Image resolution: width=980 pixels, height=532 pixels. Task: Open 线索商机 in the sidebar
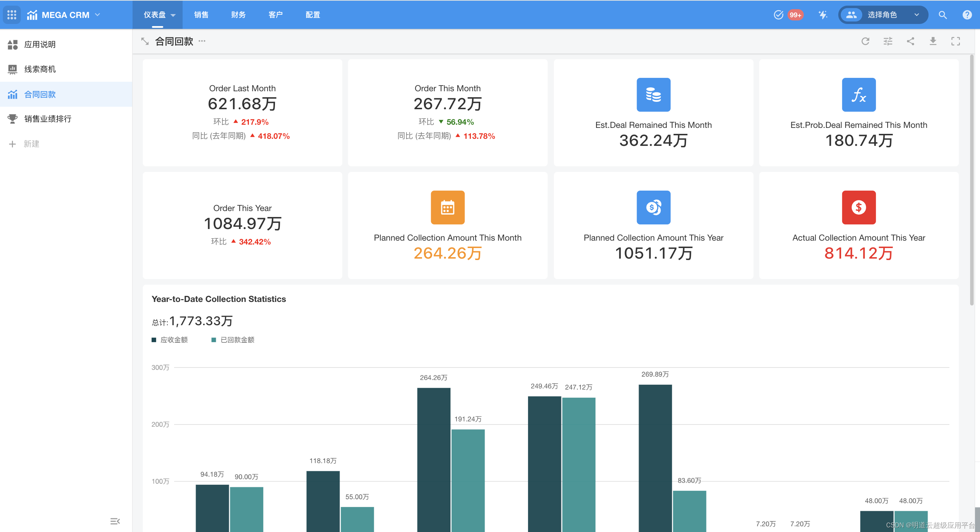(x=66, y=69)
